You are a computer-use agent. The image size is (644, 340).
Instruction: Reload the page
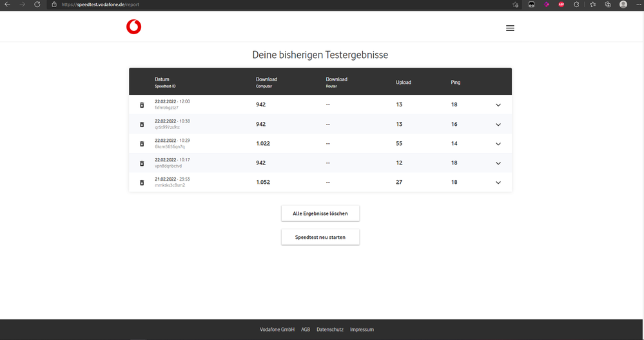coord(37,5)
